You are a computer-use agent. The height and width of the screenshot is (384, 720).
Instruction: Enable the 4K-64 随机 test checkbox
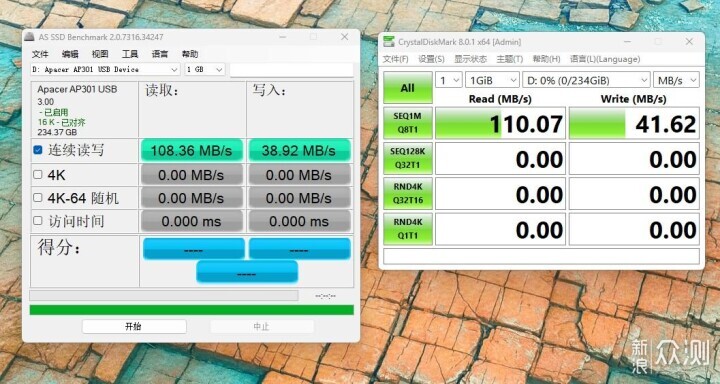pyautogui.click(x=38, y=198)
